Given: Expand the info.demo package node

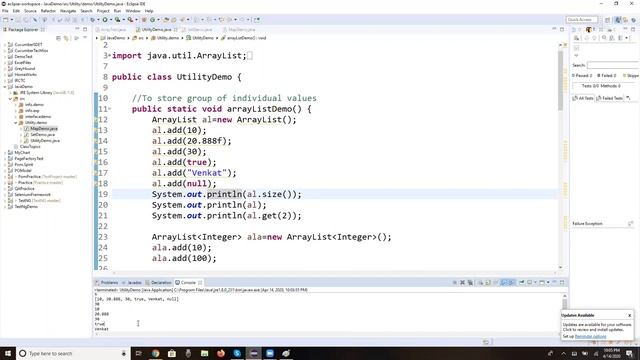Looking at the screenshot, I should coord(16,104).
